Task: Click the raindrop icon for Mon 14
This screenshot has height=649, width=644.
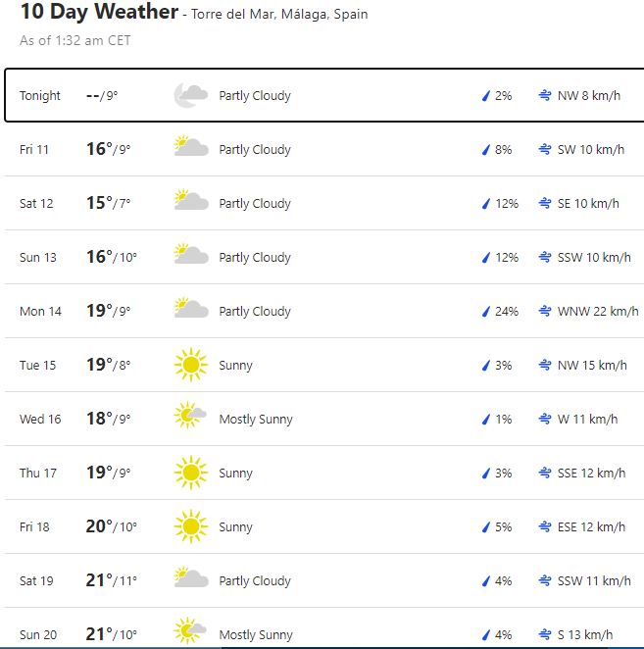Action: [x=484, y=312]
